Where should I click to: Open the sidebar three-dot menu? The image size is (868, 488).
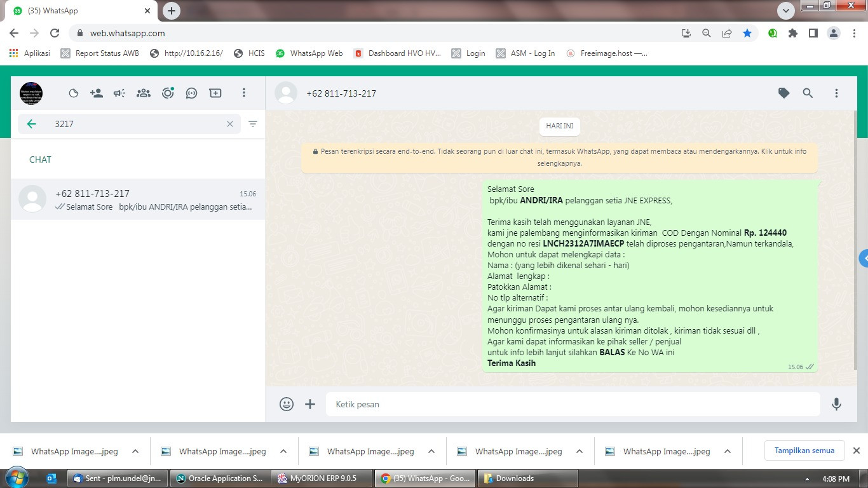(243, 93)
